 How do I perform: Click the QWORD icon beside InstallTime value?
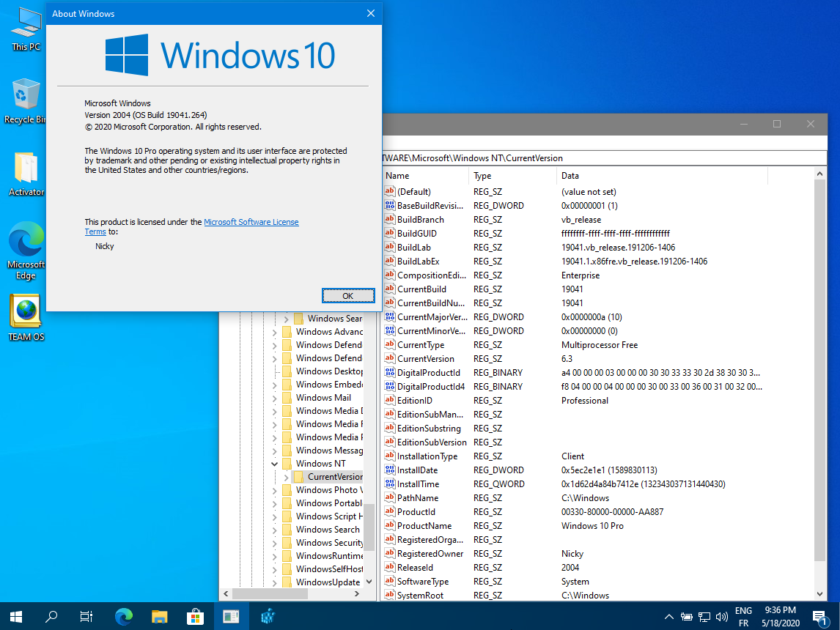[389, 483]
